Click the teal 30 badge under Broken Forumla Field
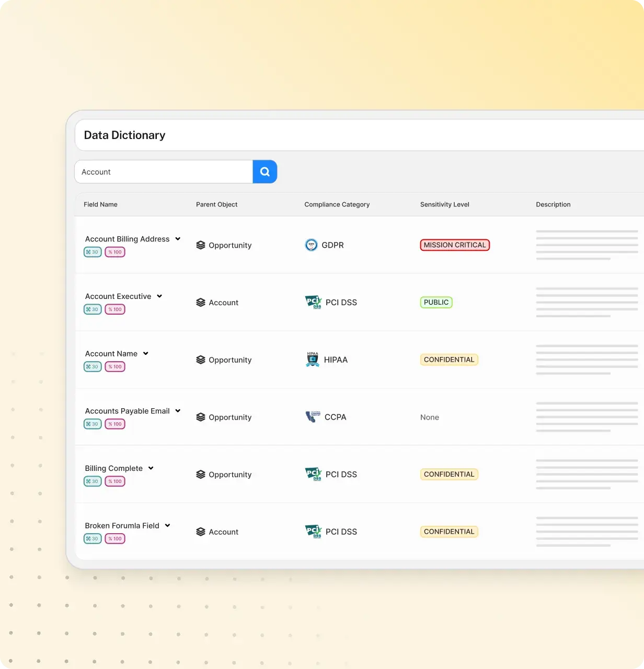The height and width of the screenshot is (669, 644). point(93,539)
